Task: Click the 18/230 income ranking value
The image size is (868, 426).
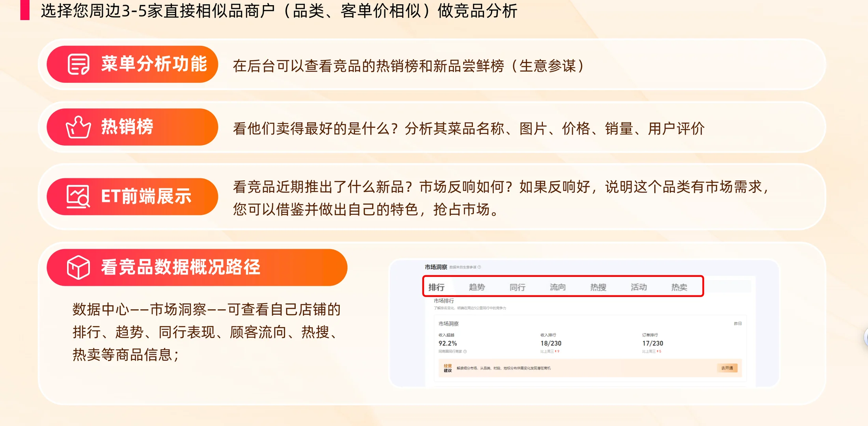Action: [551, 343]
